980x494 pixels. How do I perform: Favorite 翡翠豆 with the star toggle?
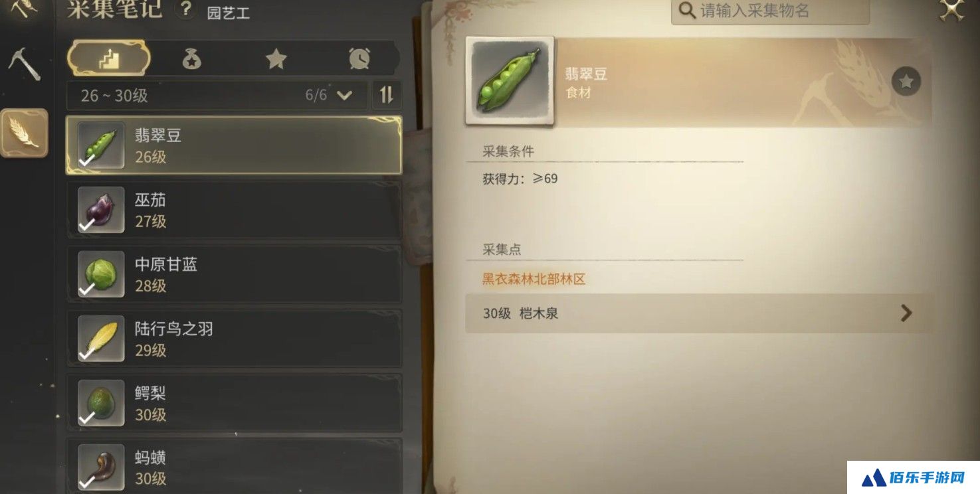906,82
